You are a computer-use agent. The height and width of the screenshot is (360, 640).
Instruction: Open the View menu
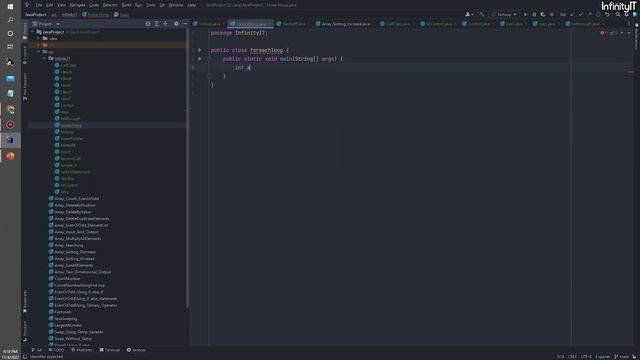tap(61, 5)
